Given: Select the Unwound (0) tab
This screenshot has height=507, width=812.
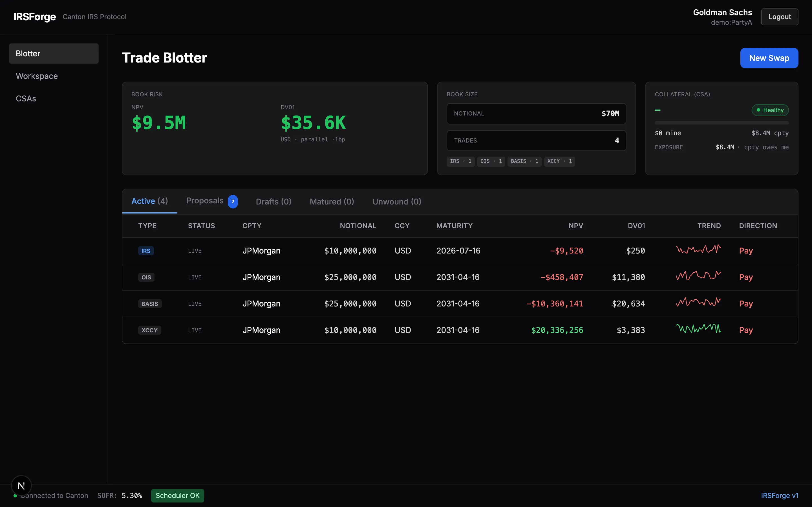Looking at the screenshot, I should pyautogui.click(x=397, y=201).
